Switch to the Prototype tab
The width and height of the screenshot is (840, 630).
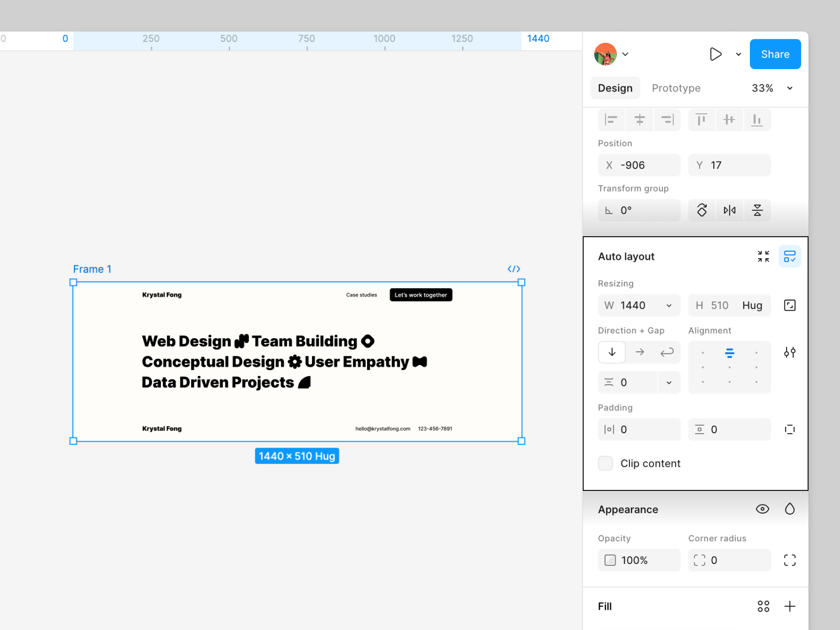tap(676, 88)
